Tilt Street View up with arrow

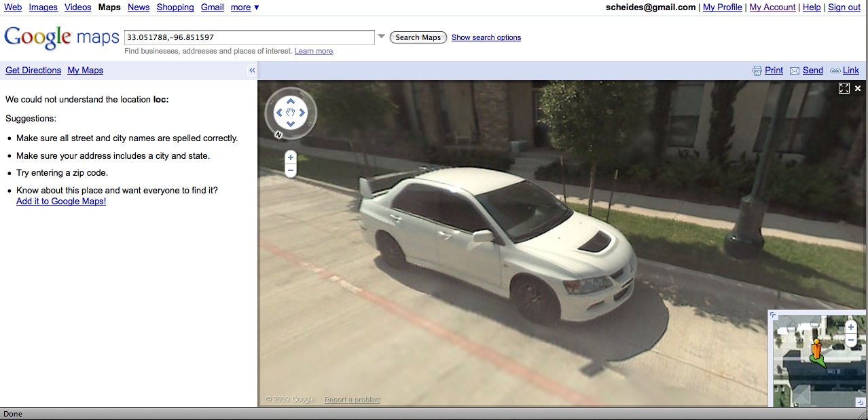tap(291, 101)
